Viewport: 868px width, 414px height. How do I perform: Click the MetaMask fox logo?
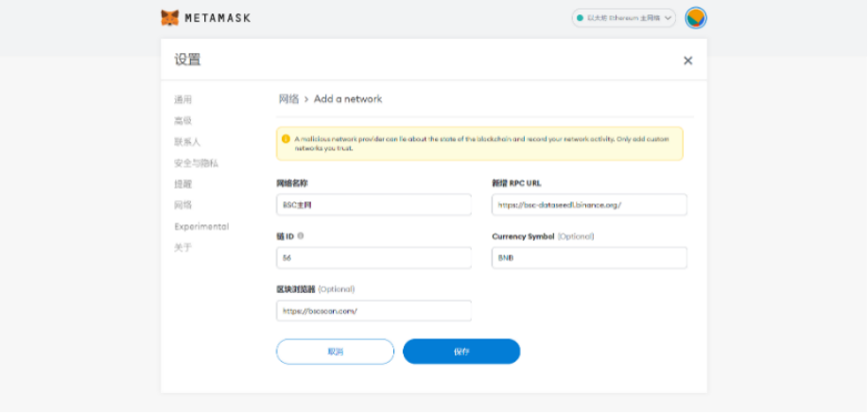point(170,18)
